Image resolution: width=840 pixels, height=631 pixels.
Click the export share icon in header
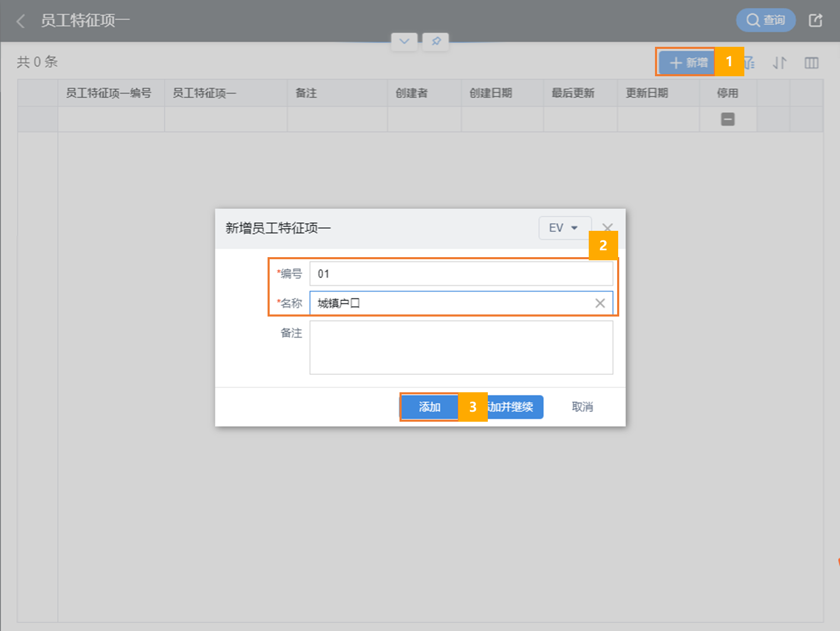click(x=815, y=20)
